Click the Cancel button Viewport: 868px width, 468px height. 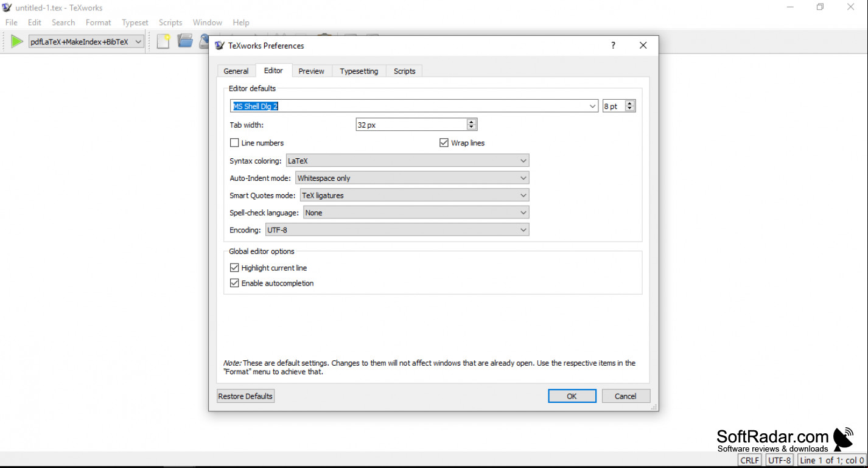pos(626,396)
